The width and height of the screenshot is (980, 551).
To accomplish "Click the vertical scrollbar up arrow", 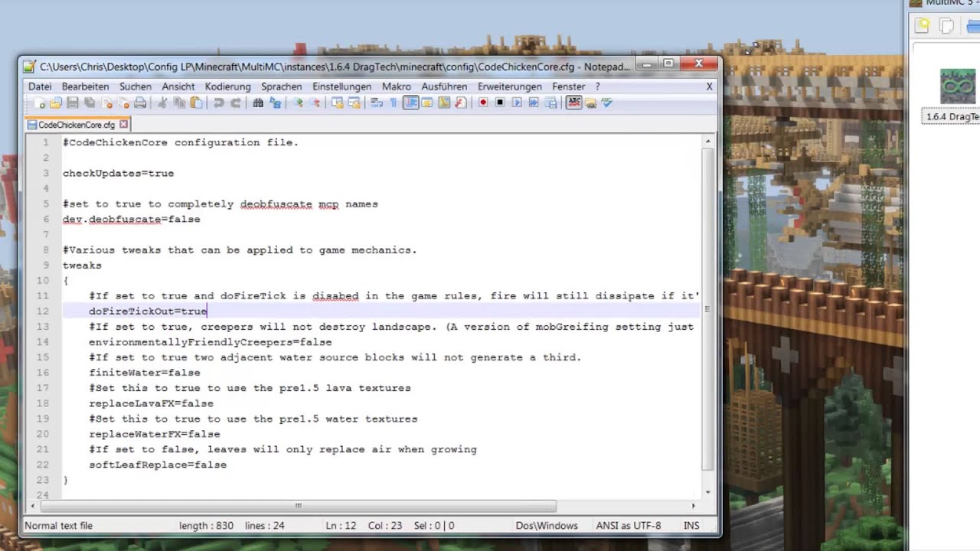I will point(708,142).
